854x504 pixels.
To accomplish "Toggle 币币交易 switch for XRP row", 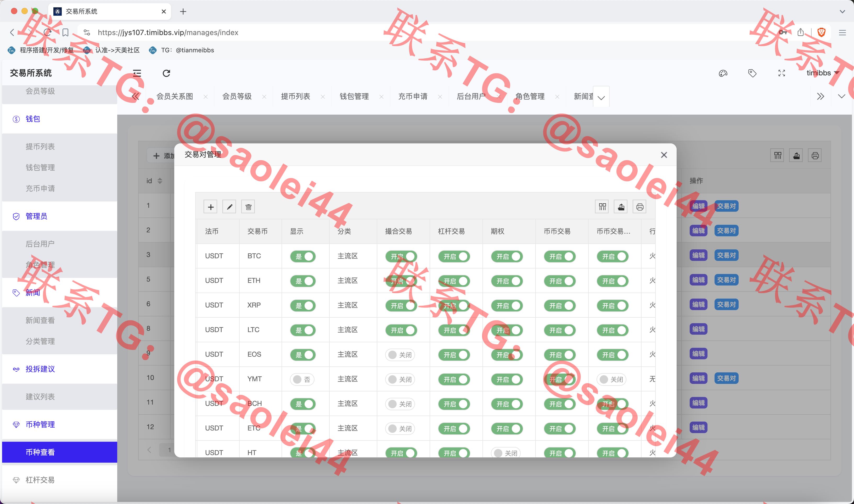I will (560, 306).
